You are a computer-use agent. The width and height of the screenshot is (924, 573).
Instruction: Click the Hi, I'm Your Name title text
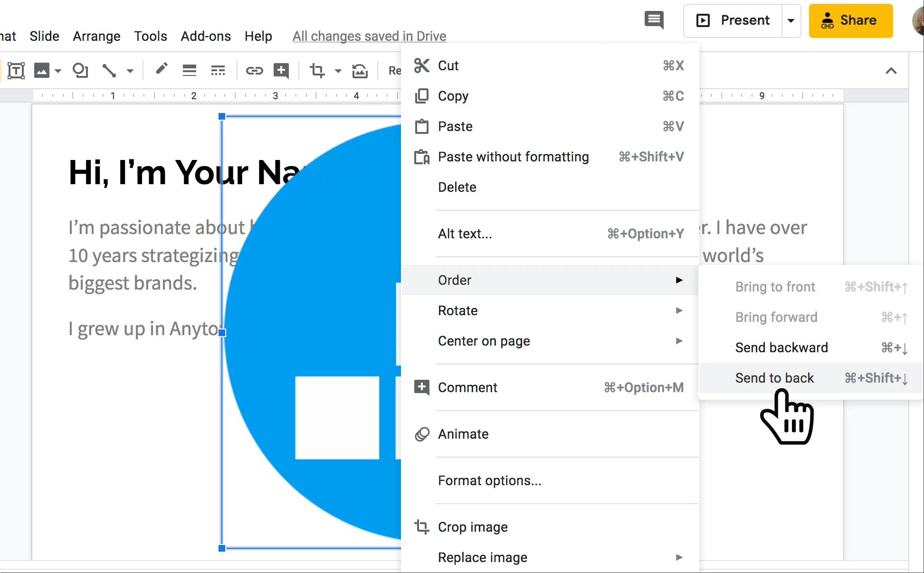185,172
